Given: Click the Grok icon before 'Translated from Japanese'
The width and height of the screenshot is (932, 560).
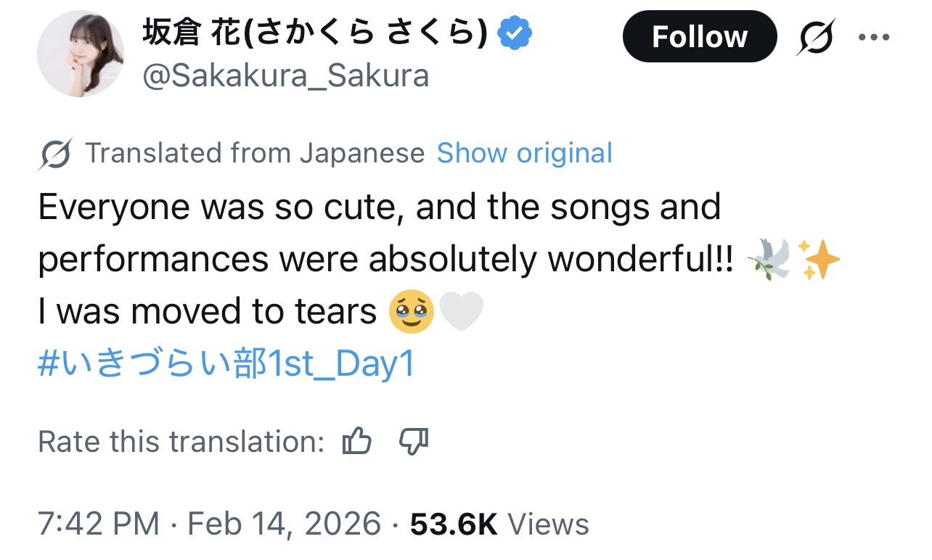Looking at the screenshot, I should click(x=56, y=154).
